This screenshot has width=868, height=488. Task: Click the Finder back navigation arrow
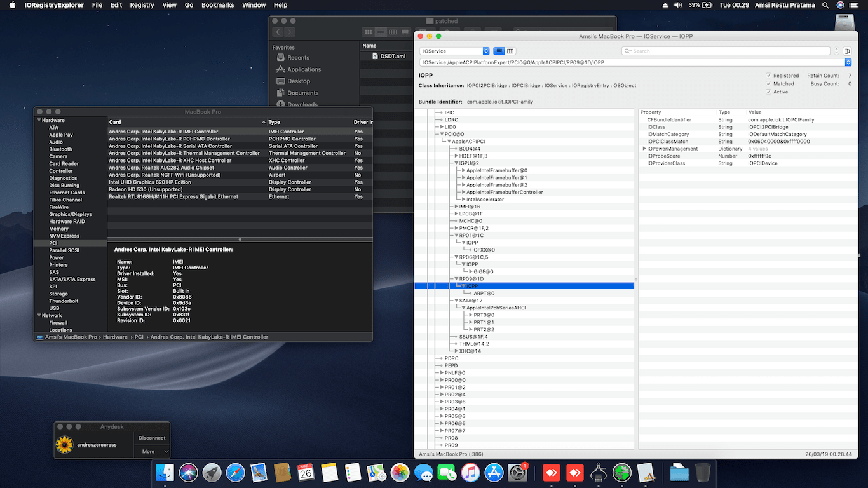coord(278,32)
